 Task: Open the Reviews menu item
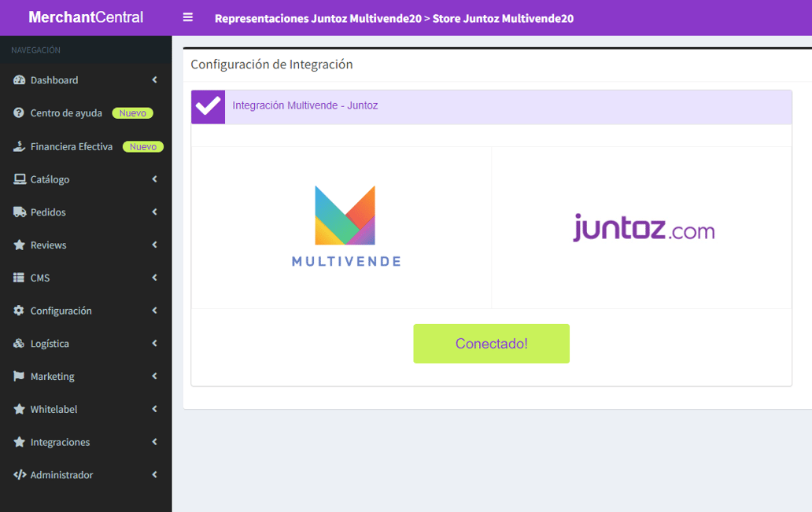(86, 245)
